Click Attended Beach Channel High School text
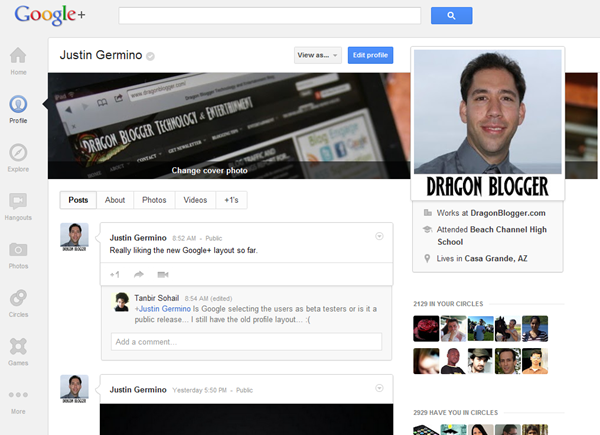The height and width of the screenshot is (435, 600). (492, 236)
